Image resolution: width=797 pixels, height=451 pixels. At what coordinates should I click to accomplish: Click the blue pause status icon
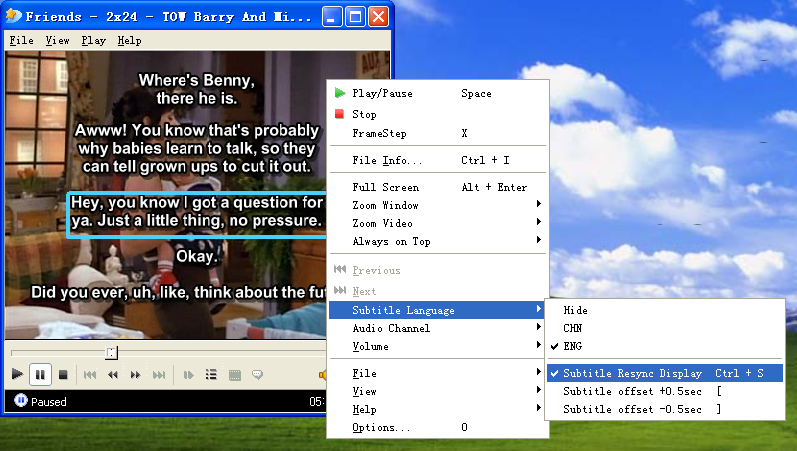[20, 401]
